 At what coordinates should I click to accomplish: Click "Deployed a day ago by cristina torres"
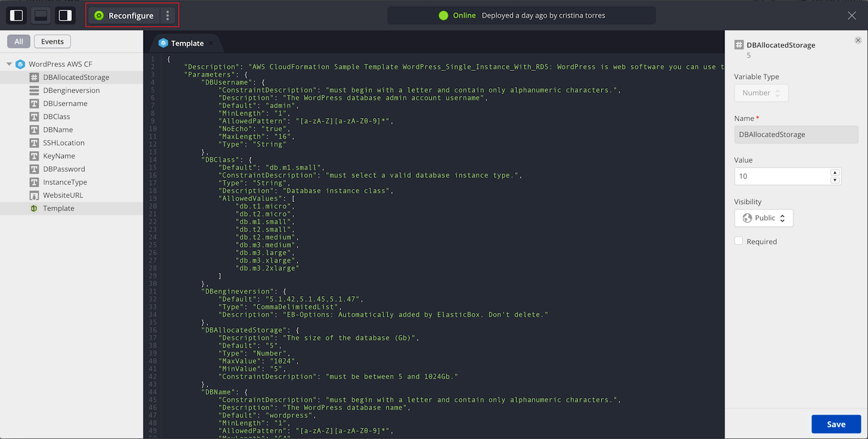pyautogui.click(x=543, y=15)
